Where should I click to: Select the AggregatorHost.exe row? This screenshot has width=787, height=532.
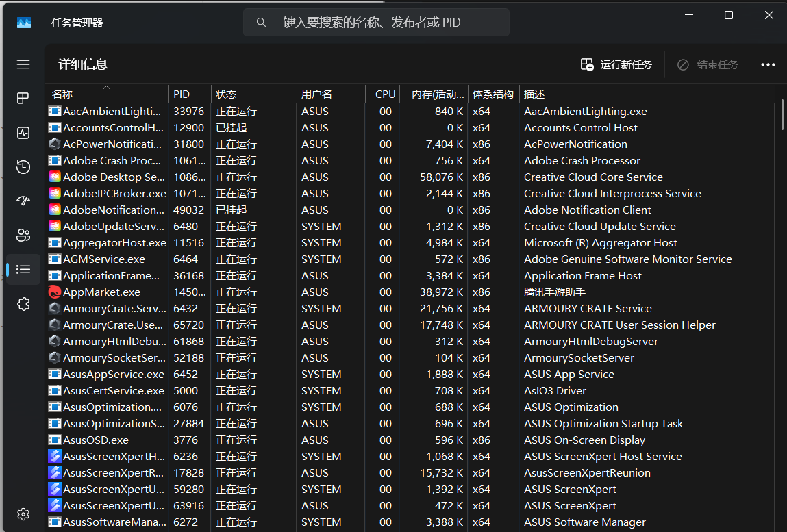pos(410,242)
